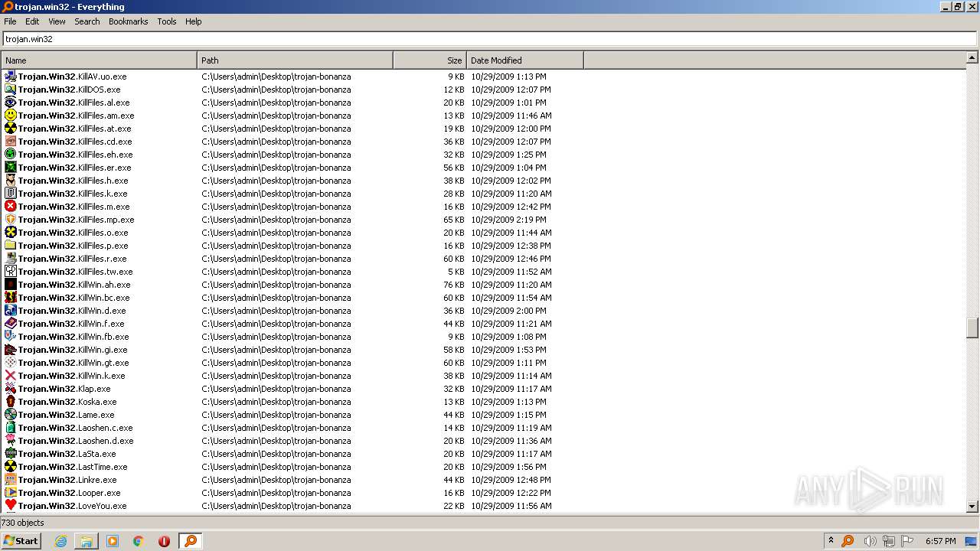980x551 pixels.
Task: Click the icon of Trojan.Win32.KillFiles.er.exe
Action: coord(11,168)
